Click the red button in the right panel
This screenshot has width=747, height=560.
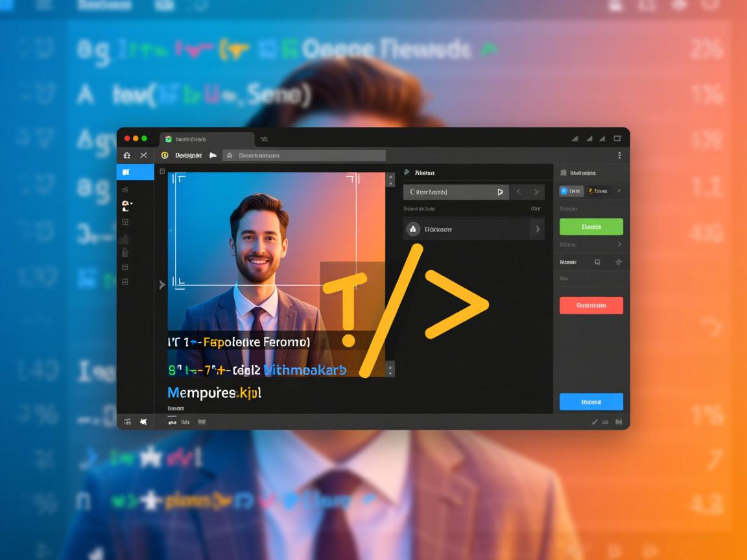coord(591,305)
